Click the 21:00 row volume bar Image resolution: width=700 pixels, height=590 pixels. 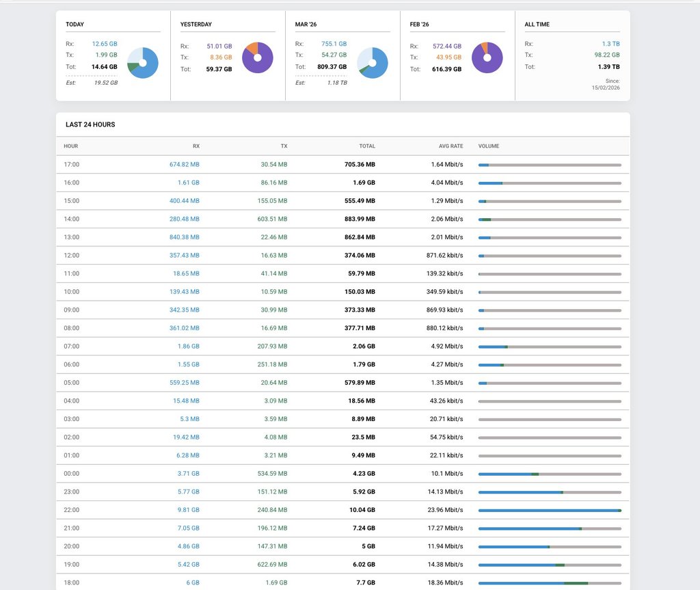[x=550, y=528]
